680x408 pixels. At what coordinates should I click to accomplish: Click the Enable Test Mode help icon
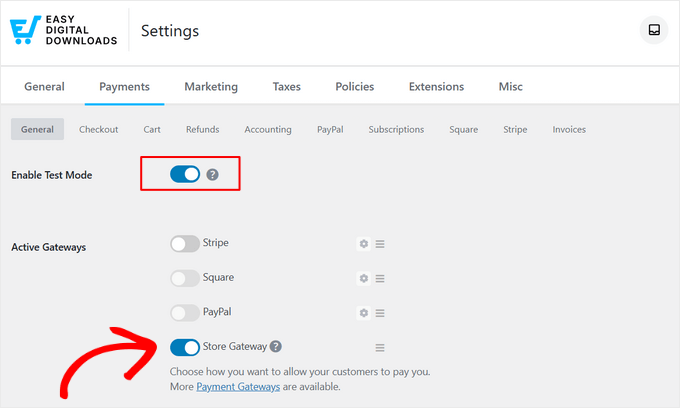click(x=212, y=175)
